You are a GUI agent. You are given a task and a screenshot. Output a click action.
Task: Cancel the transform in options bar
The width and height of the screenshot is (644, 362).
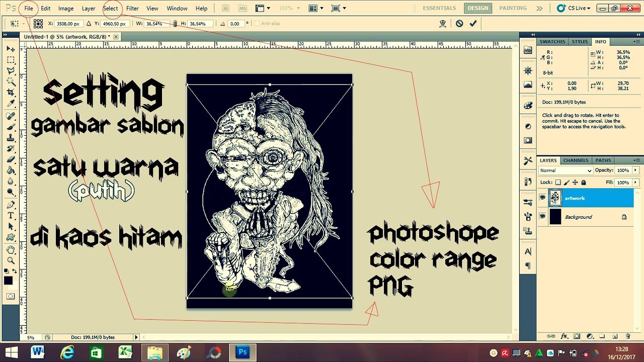[x=459, y=23]
